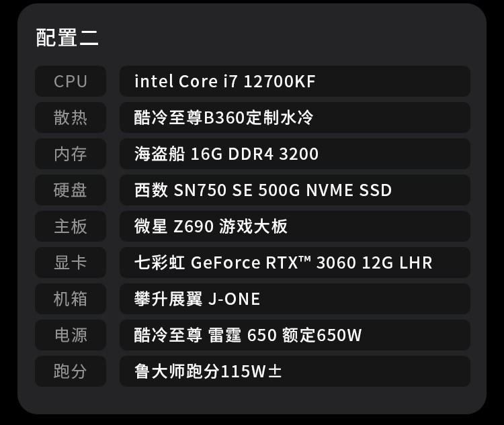Viewport: 504px width, 425px height.
Task: Click the TM mark after RTX
Action: pyautogui.click(x=305, y=259)
